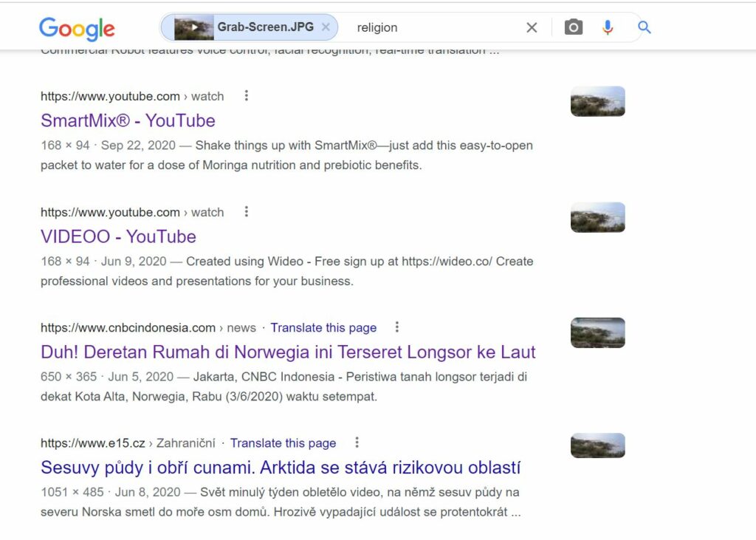The height and width of the screenshot is (540, 756).
Task: Click the SmartMix result URL breadcrumb
Action: point(132,96)
